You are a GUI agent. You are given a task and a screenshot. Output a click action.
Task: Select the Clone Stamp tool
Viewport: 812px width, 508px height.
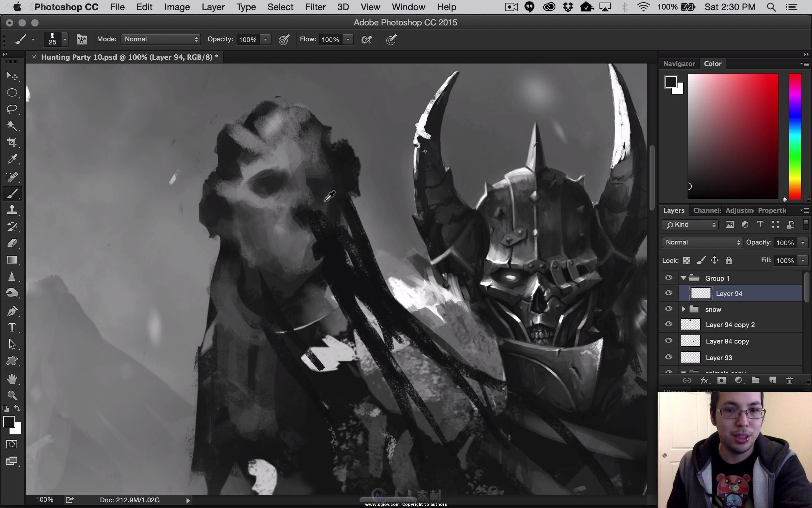tap(12, 210)
